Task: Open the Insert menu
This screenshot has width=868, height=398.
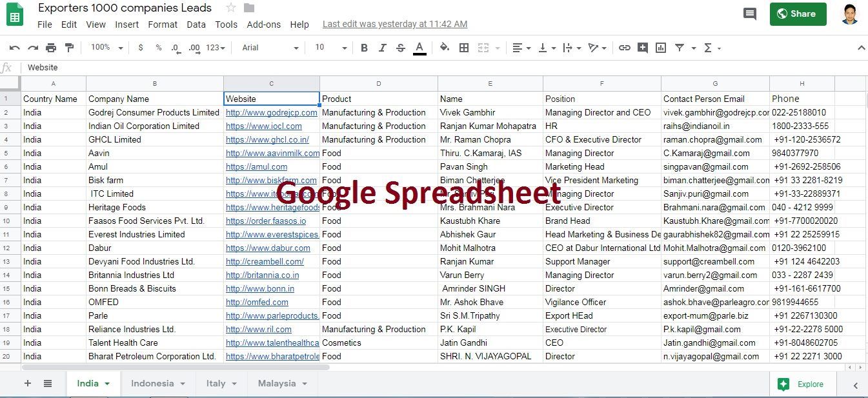Action: [127, 25]
